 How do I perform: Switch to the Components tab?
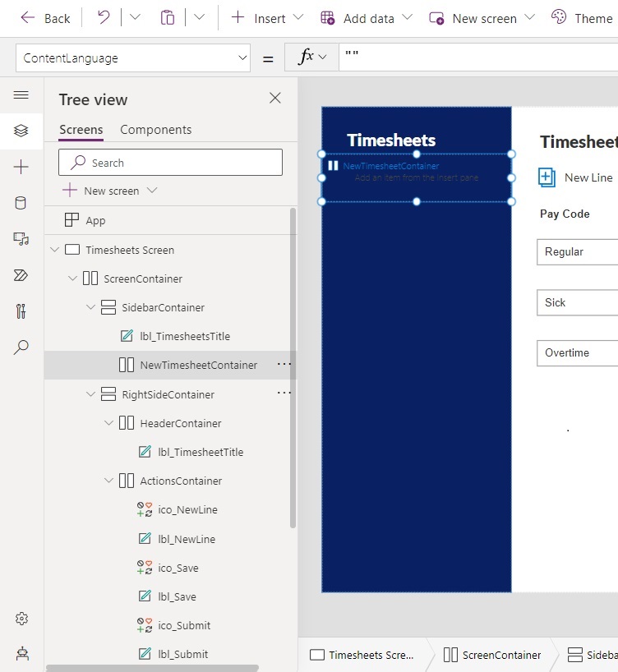pyautogui.click(x=155, y=130)
